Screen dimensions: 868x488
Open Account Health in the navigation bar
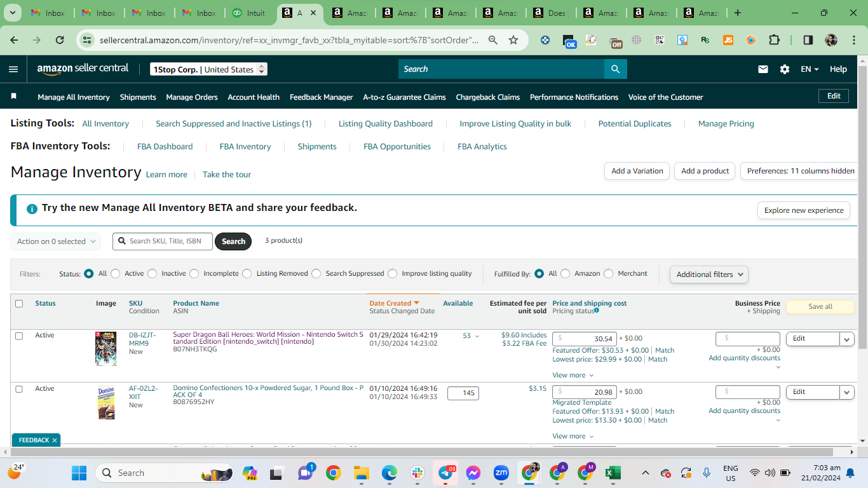pos(254,97)
